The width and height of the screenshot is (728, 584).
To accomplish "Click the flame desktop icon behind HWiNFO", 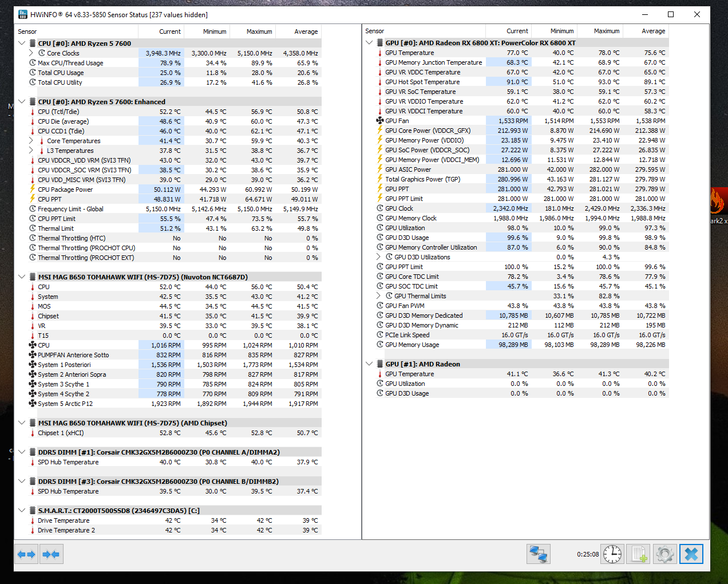I will coord(718,202).
